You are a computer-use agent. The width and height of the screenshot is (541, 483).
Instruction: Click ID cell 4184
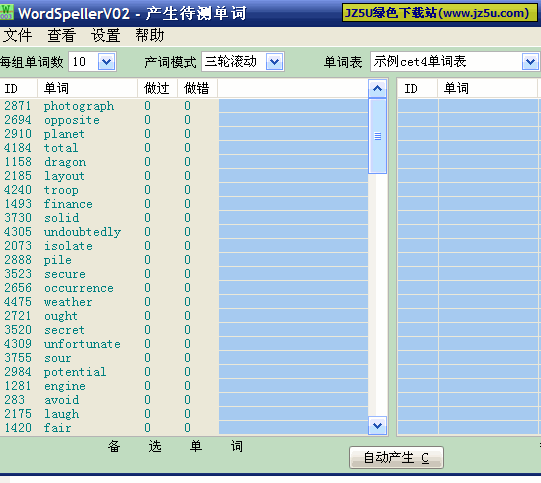[x=18, y=148]
